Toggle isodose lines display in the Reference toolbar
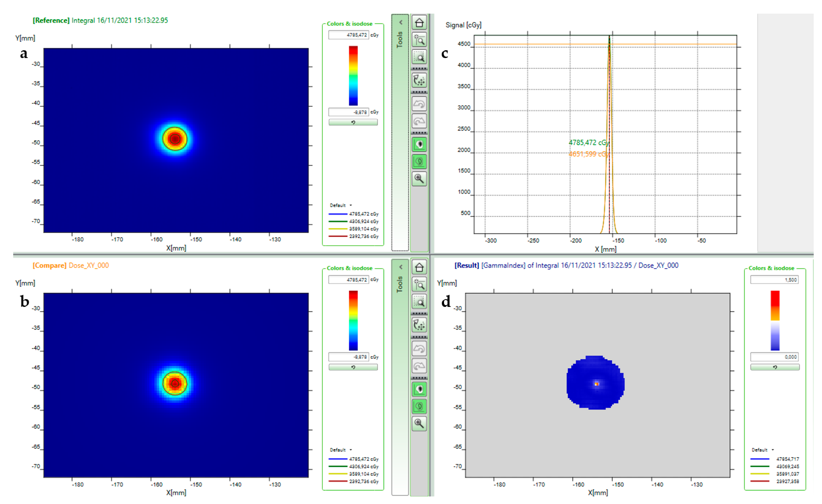The height and width of the screenshot is (504, 822). click(x=419, y=162)
